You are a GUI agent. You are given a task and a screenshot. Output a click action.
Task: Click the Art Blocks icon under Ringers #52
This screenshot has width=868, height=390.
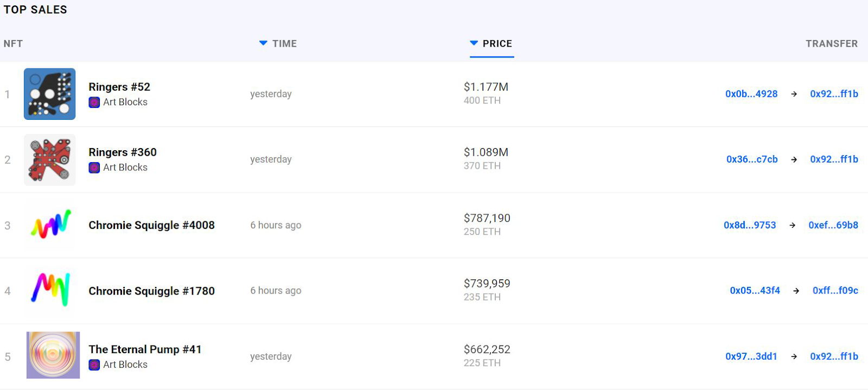click(x=94, y=102)
